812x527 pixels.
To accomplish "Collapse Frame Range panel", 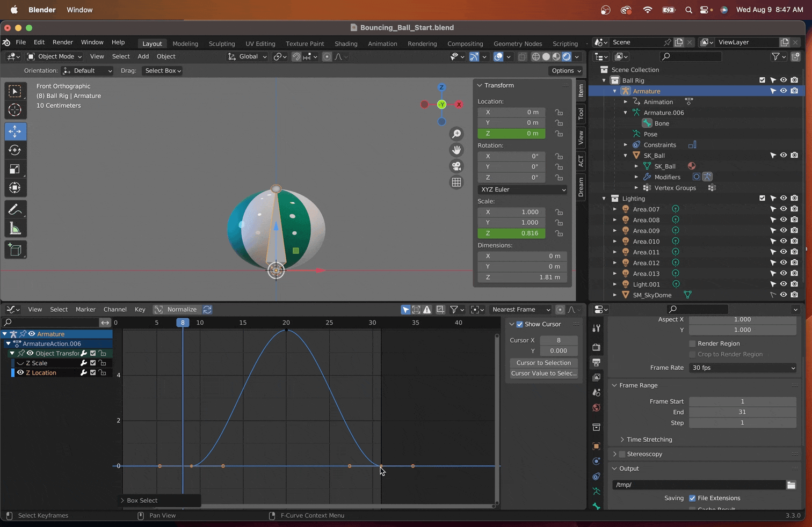I will tap(637, 385).
